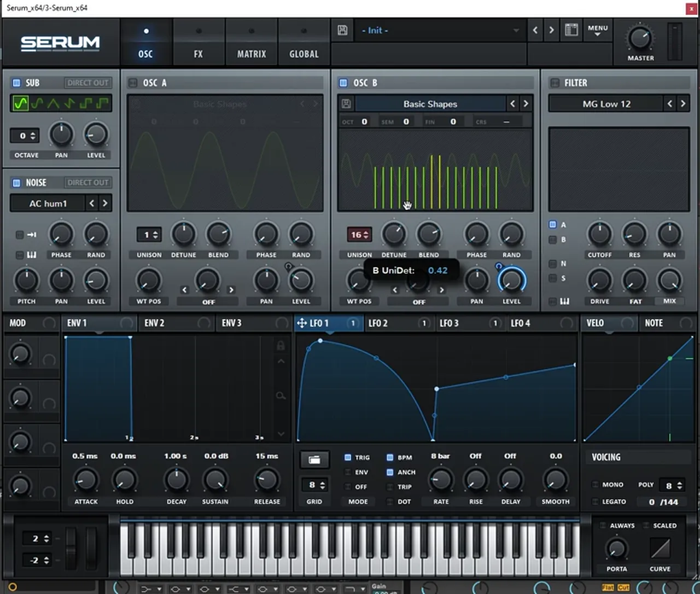Click the filter CUTOFF knob

tap(600, 234)
